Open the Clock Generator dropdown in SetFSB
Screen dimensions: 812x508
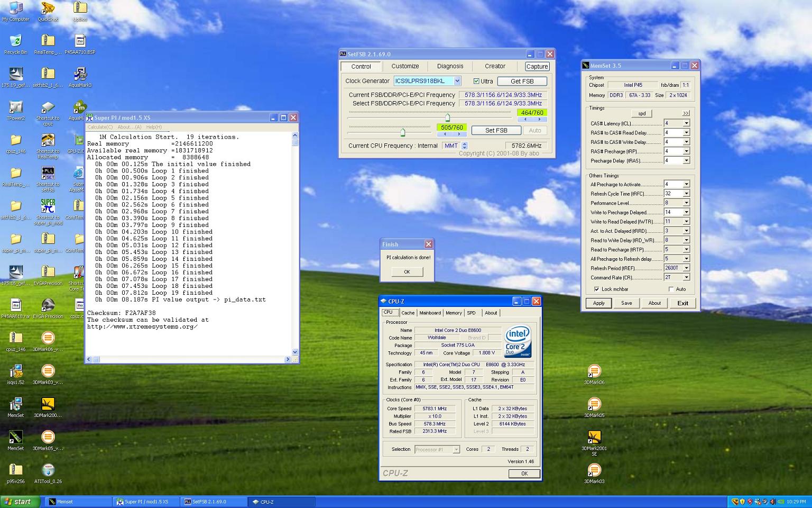457,81
